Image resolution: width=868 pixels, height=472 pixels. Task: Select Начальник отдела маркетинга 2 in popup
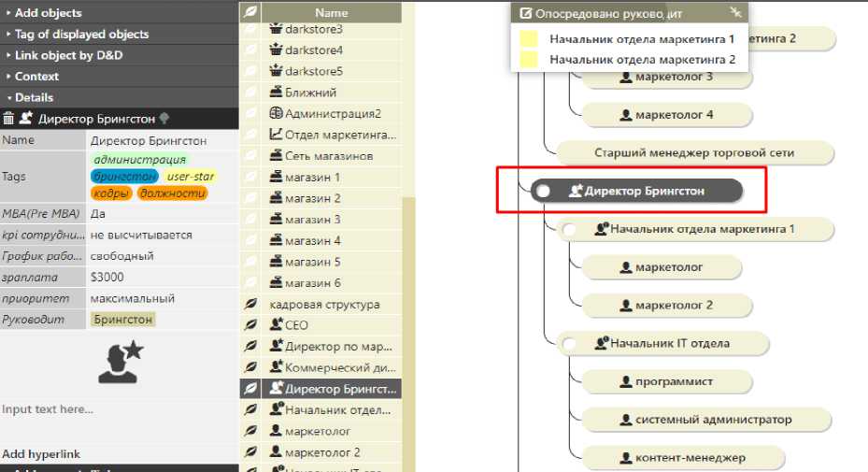(x=642, y=59)
